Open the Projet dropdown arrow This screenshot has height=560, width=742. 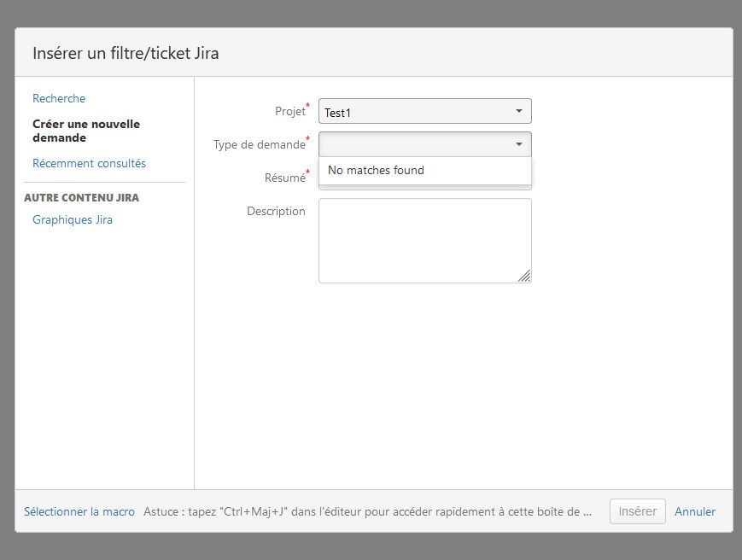(518, 111)
